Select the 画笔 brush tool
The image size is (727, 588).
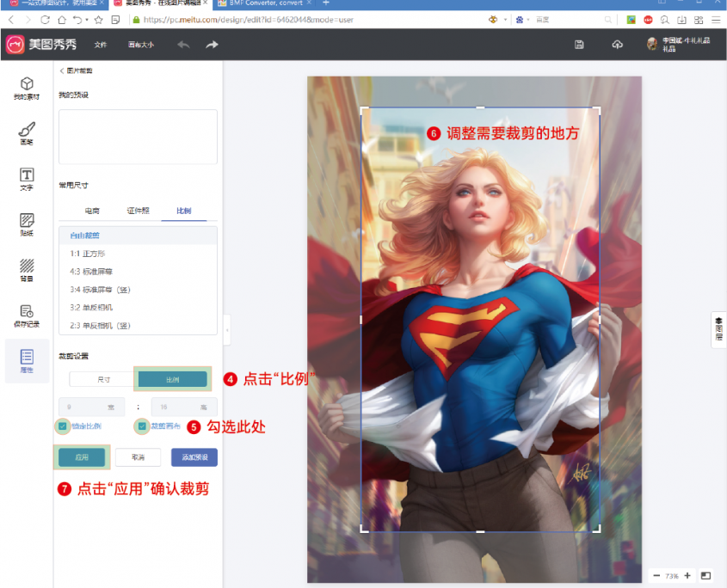coord(27,133)
